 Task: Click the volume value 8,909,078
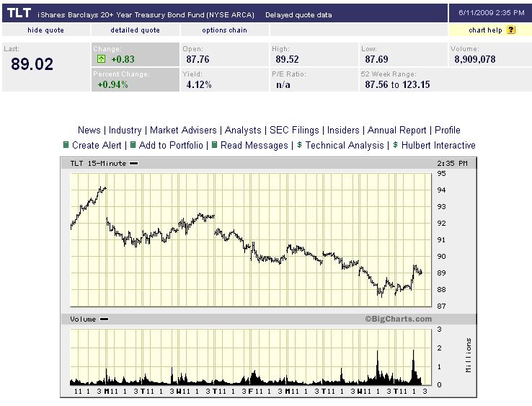pos(475,59)
